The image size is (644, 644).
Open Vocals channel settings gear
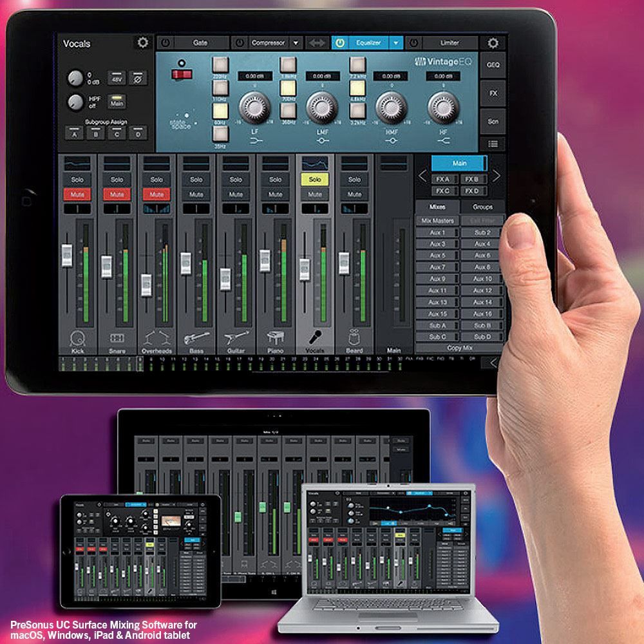point(142,43)
